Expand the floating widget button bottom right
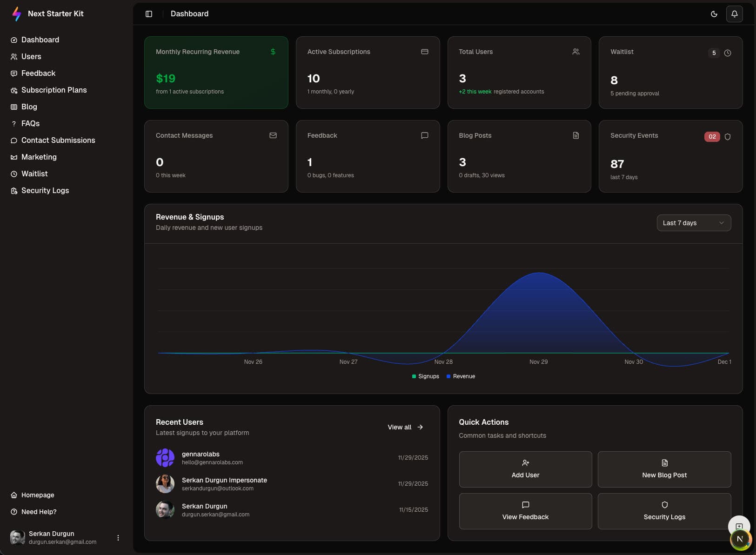The image size is (756, 555). coord(739,527)
